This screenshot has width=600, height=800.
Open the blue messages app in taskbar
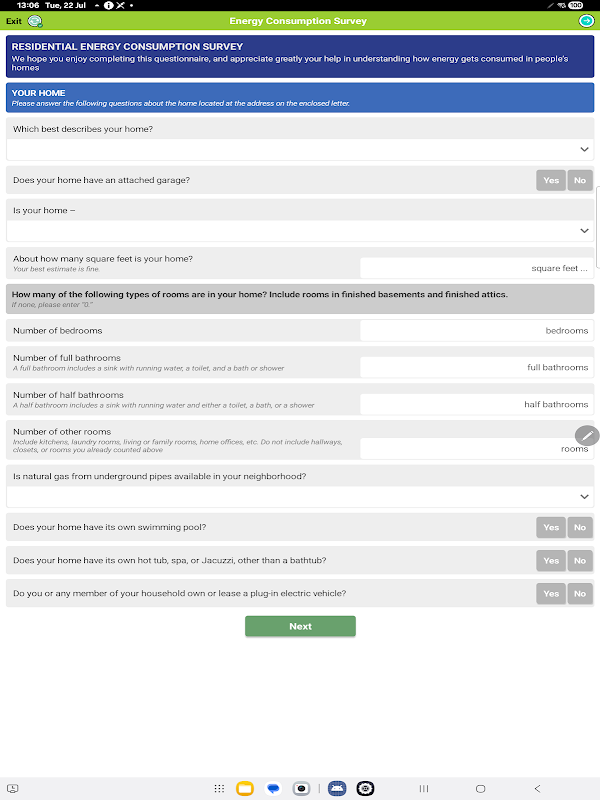click(x=273, y=788)
